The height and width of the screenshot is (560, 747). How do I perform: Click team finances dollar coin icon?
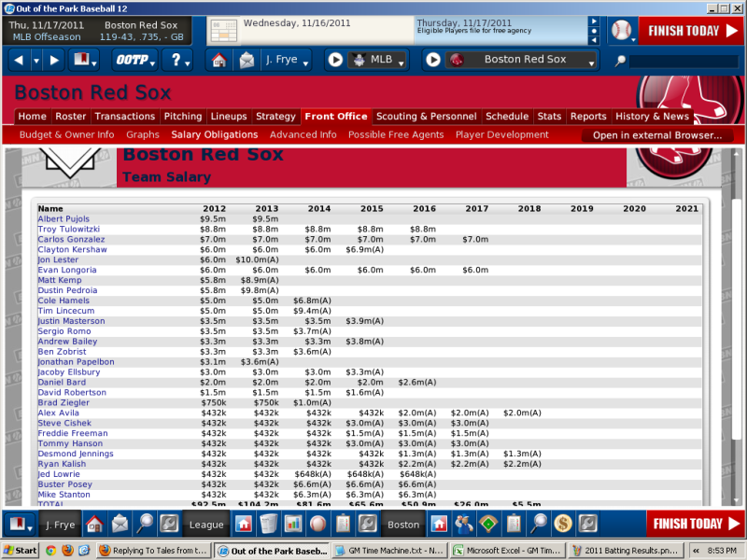563,525
